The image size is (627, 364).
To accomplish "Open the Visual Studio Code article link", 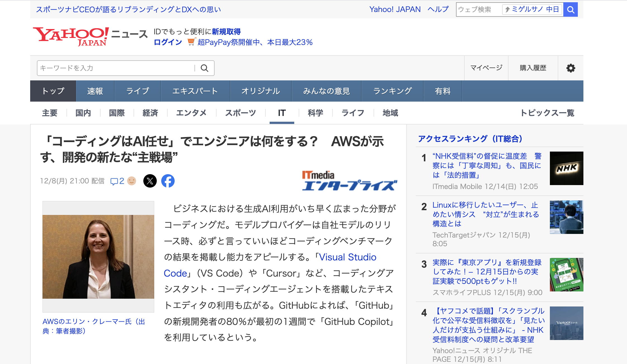I will 348,257.
